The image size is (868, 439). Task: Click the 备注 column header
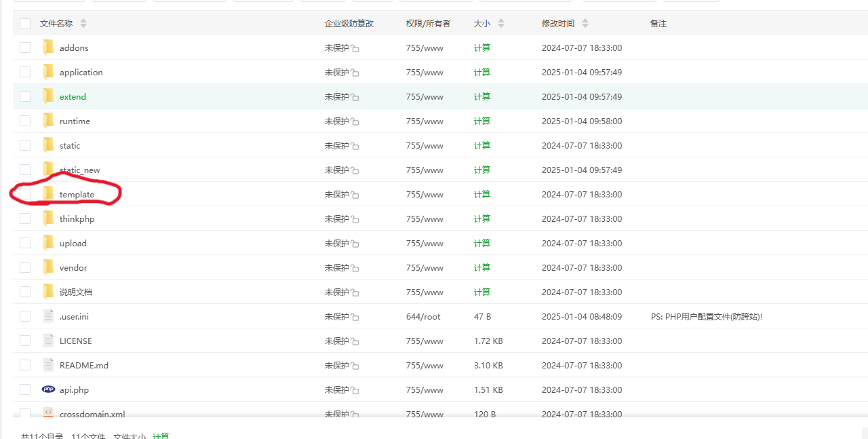658,22
